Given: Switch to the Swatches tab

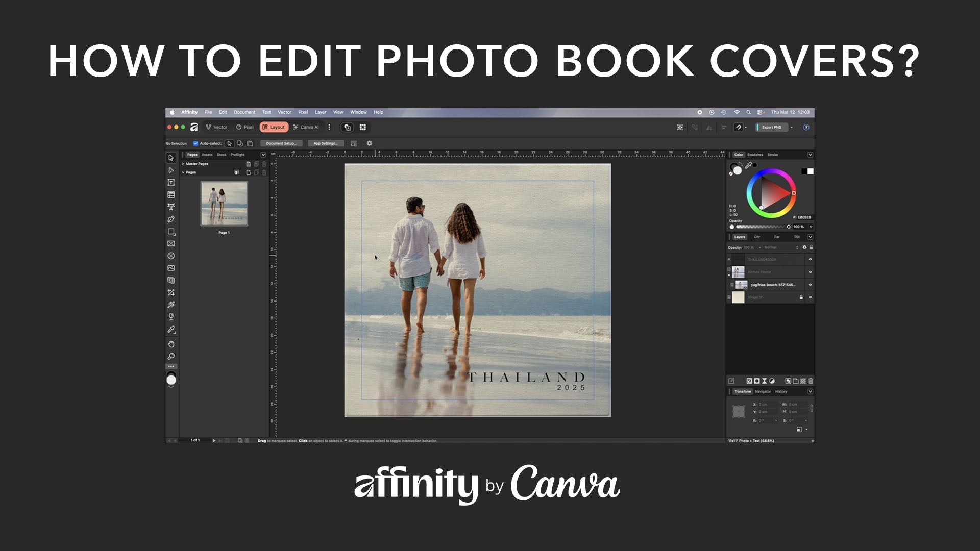Looking at the screenshot, I should tap(755, 155).
